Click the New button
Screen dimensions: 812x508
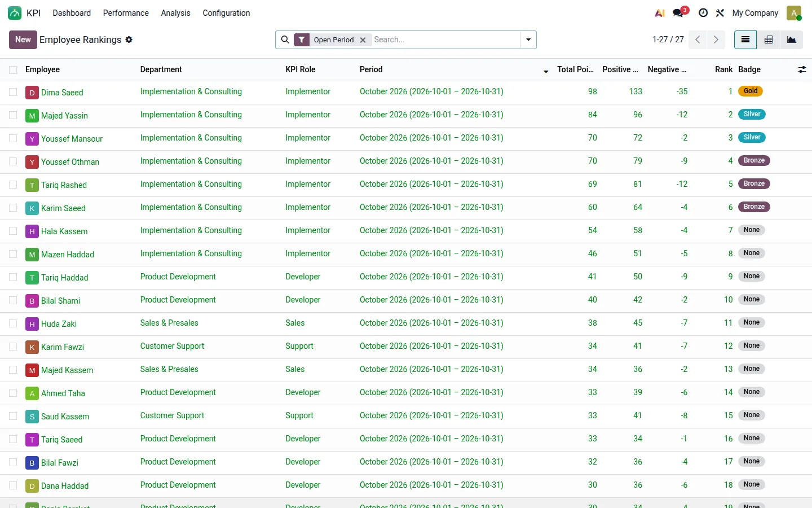pos(23,40)
